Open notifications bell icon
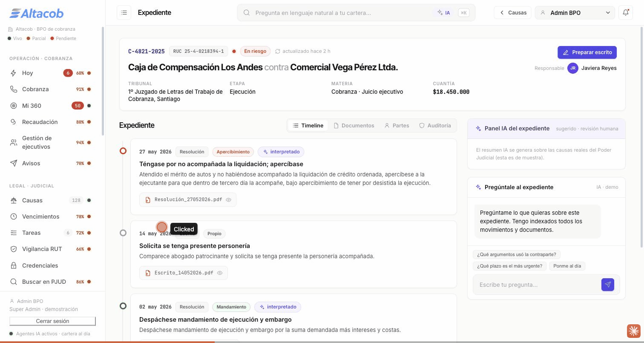This screenshot has width=644, height=343. point(626,13)
